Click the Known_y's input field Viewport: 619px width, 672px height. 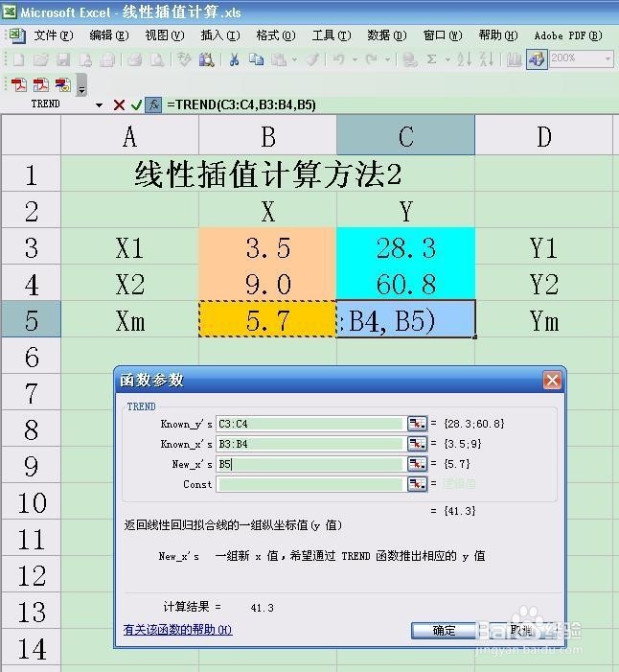coord(310,424)
